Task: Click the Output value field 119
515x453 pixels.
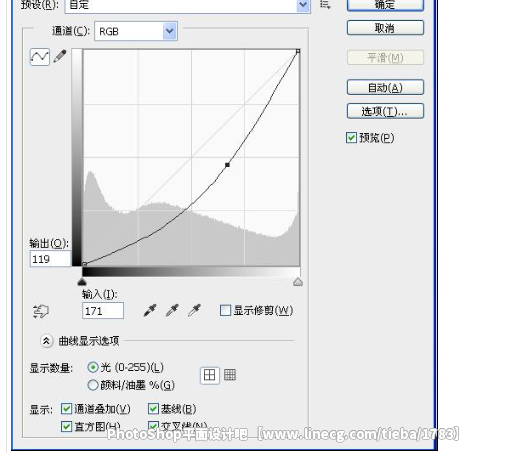Action: [50, 259]
